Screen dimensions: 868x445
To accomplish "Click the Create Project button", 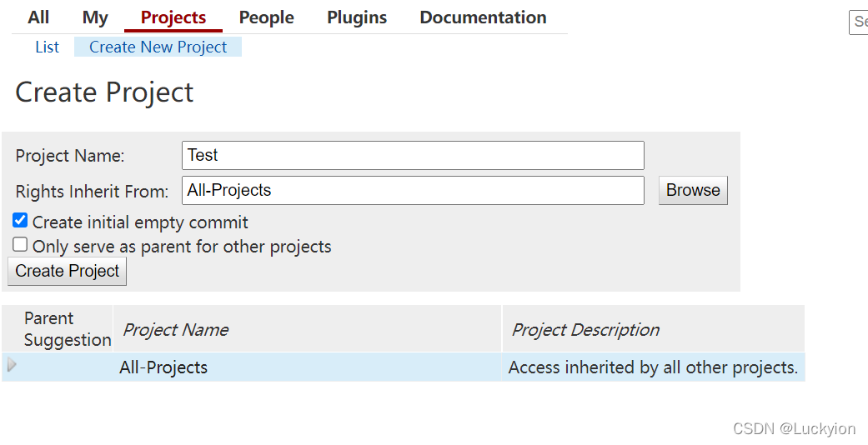I will click(x=68, y=271).
